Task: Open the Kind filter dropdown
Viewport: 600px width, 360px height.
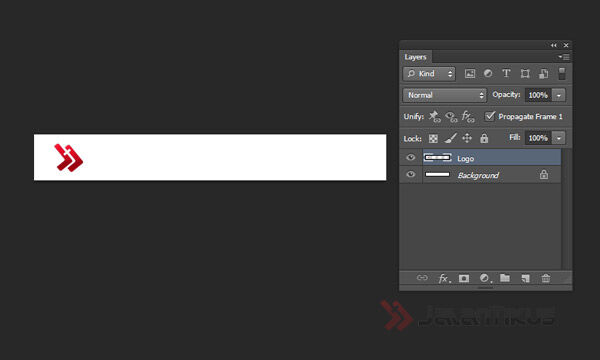Action: (429, 73)
